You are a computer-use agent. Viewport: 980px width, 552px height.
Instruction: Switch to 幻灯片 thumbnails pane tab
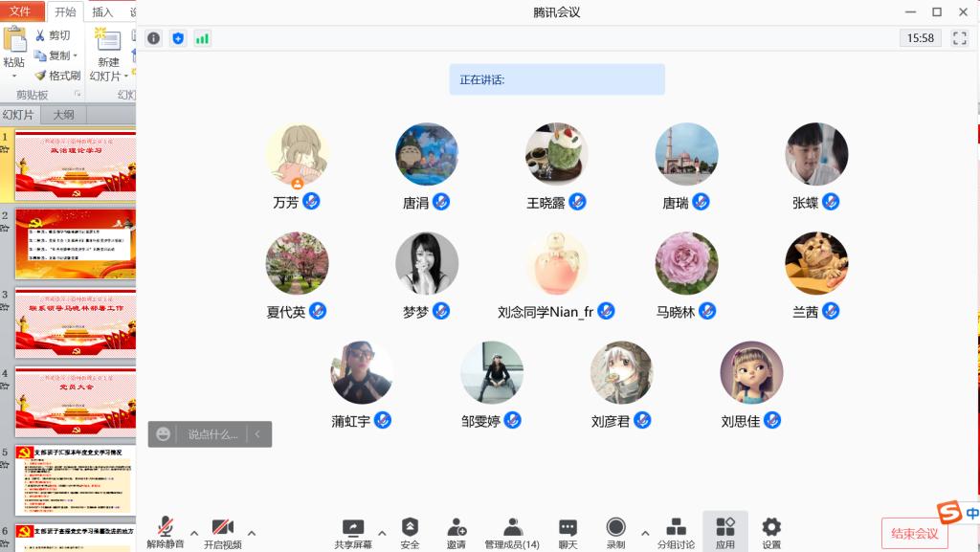pos(19,115)
